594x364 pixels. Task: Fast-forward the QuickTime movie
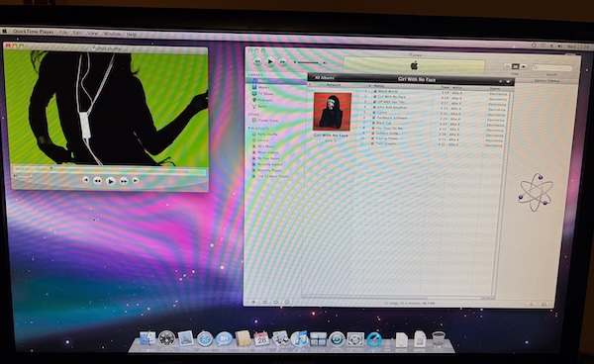tap(124, 181)
